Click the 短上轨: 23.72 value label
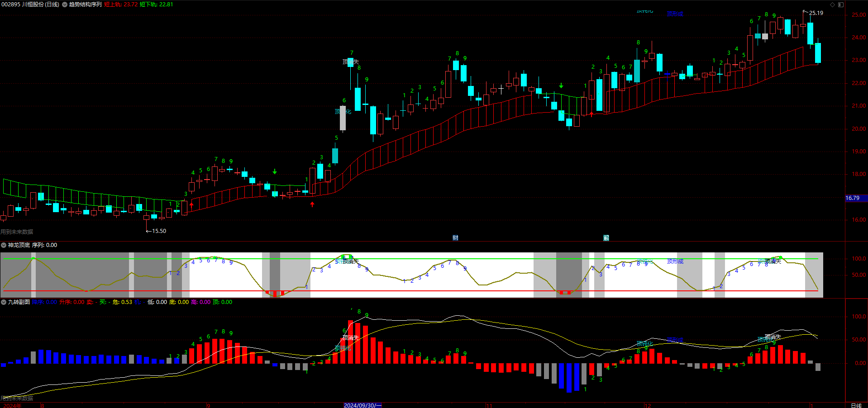 pos(121,5)
